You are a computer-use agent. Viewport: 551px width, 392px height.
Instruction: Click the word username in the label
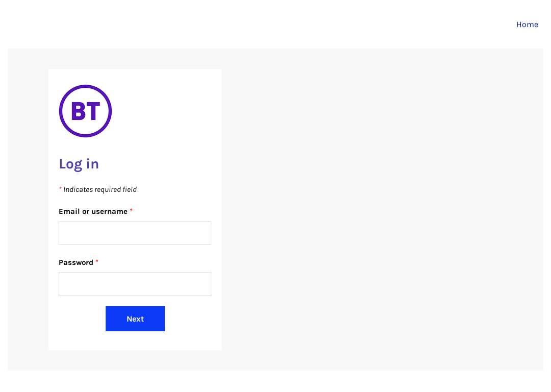coord(109,211)
